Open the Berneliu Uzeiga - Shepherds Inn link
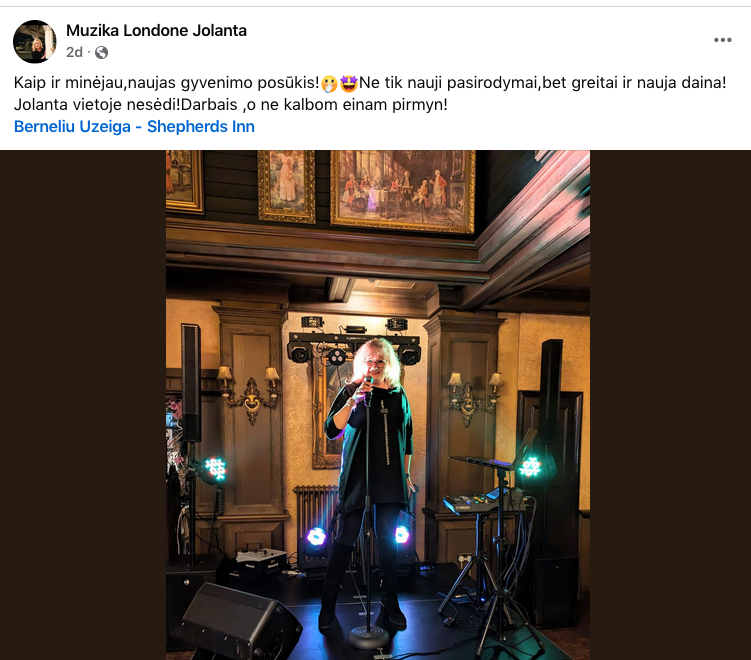751x660 pixels. pos(134,126)
